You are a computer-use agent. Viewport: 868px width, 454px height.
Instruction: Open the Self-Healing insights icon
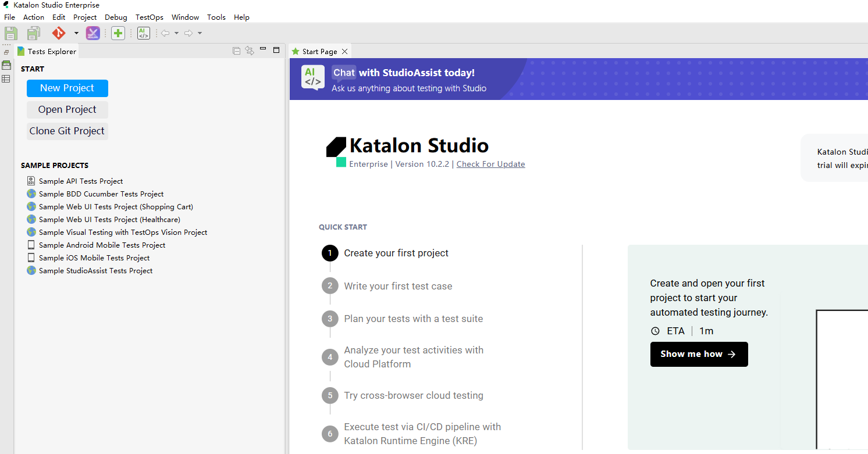[x=93, y=33]
